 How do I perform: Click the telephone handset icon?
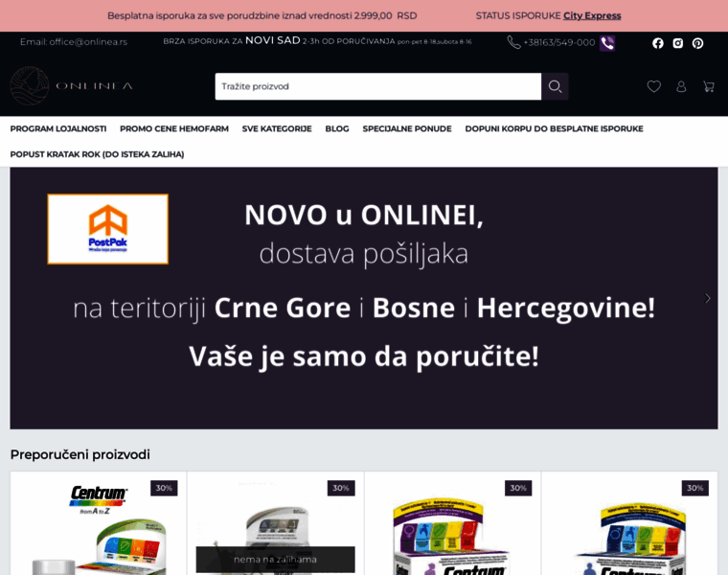point(513,42)
